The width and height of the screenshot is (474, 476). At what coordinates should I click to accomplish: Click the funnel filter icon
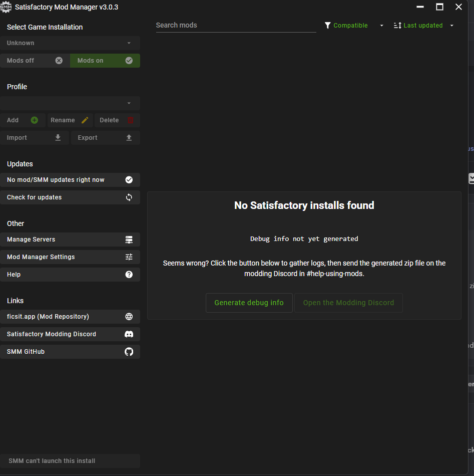click(327, 26)
